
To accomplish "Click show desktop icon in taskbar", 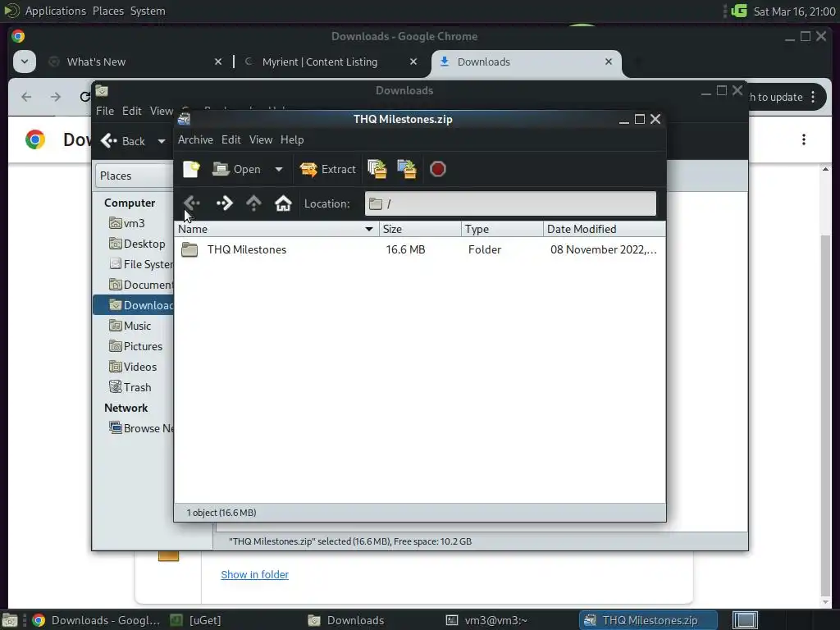I will click(10, 620).
